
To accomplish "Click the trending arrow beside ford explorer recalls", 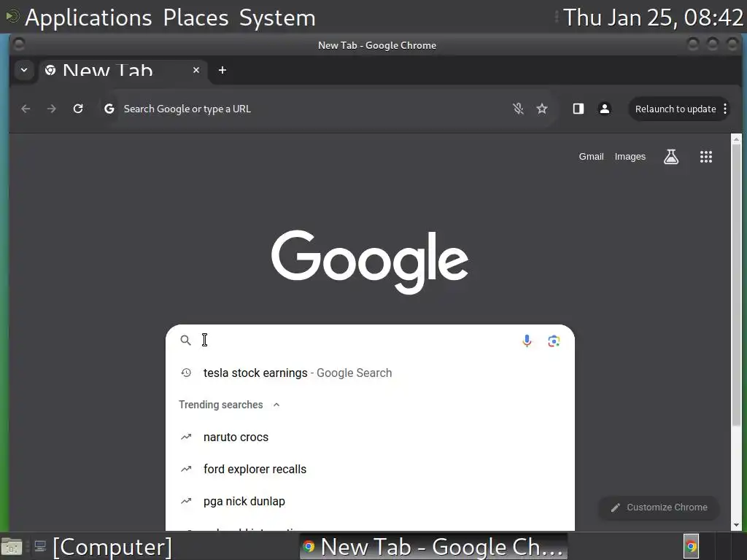I will point(186,469).
